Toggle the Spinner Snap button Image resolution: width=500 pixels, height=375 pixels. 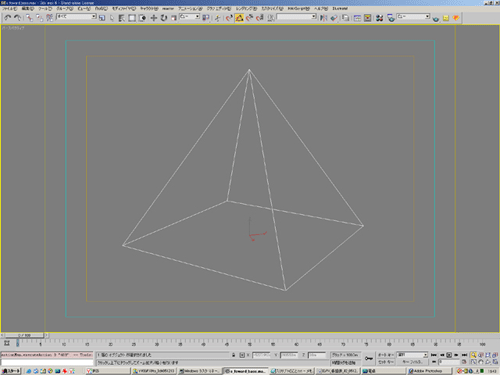point(260,18)
